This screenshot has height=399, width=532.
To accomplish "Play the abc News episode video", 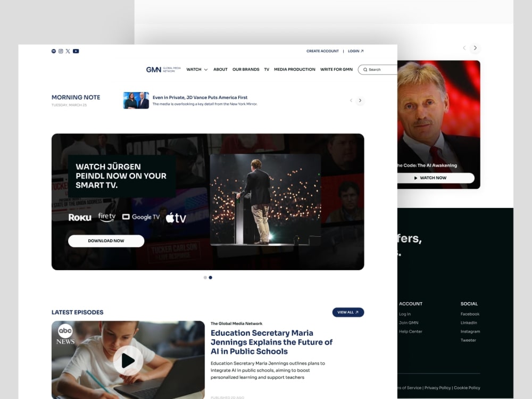I will (128, 361).
